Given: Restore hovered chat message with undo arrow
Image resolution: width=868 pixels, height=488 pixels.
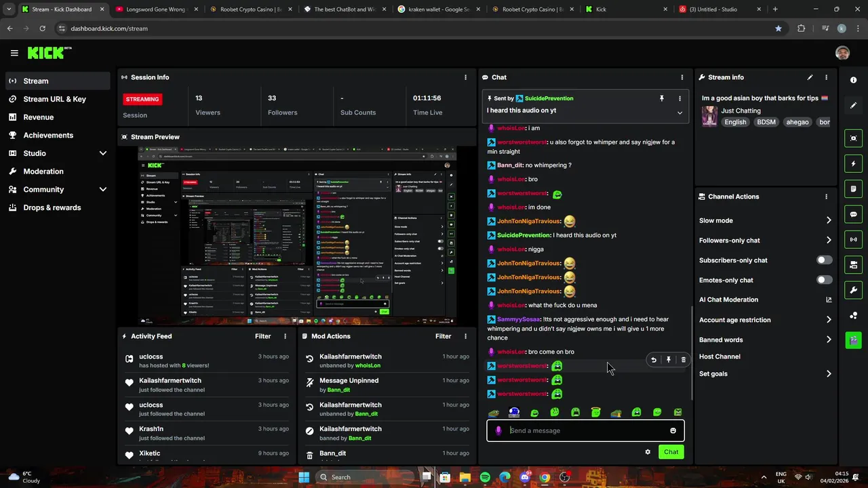Looking at the screenshot, I should 653,360.
